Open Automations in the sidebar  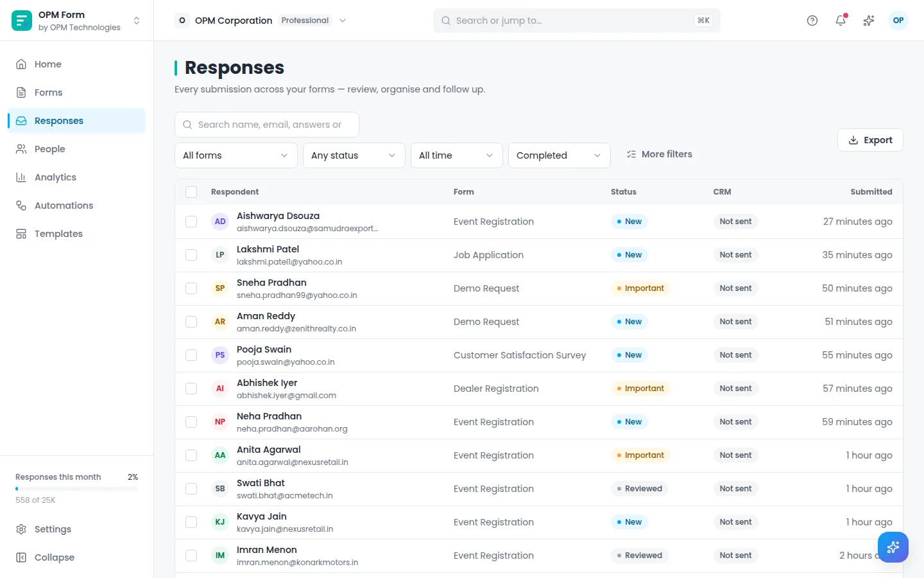point(77,206)
